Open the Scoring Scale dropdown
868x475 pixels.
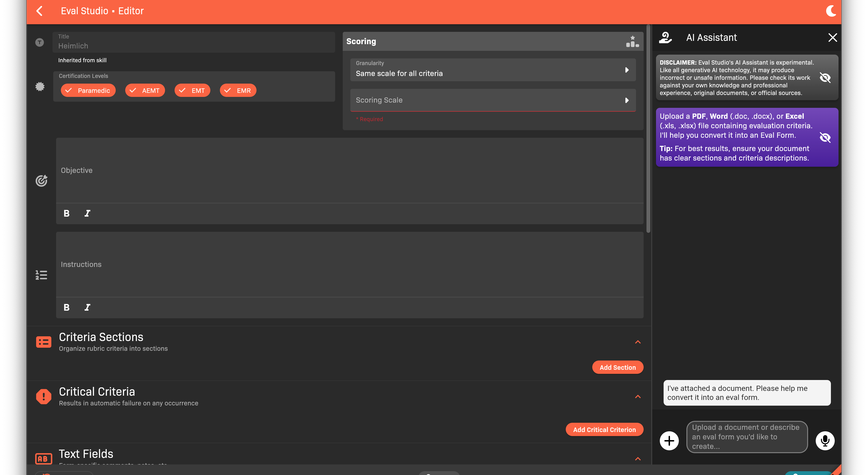point(493,100)
